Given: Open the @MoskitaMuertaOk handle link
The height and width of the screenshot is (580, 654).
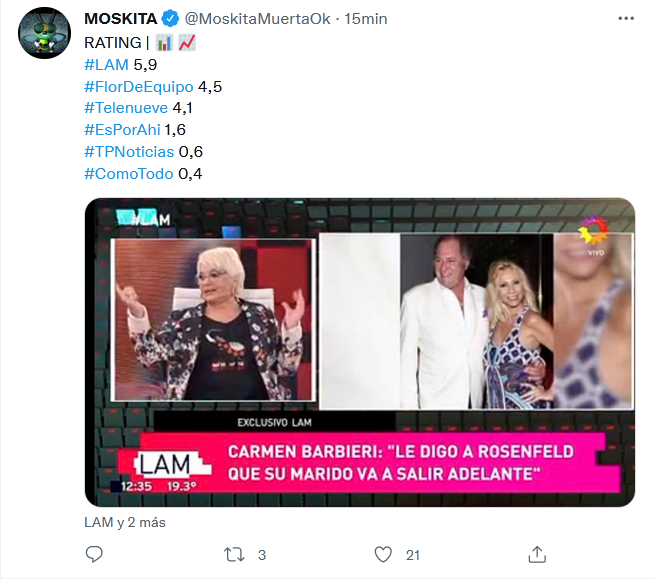Looking at the screenshot, I should pyautogui.click(x=257, y=19).
